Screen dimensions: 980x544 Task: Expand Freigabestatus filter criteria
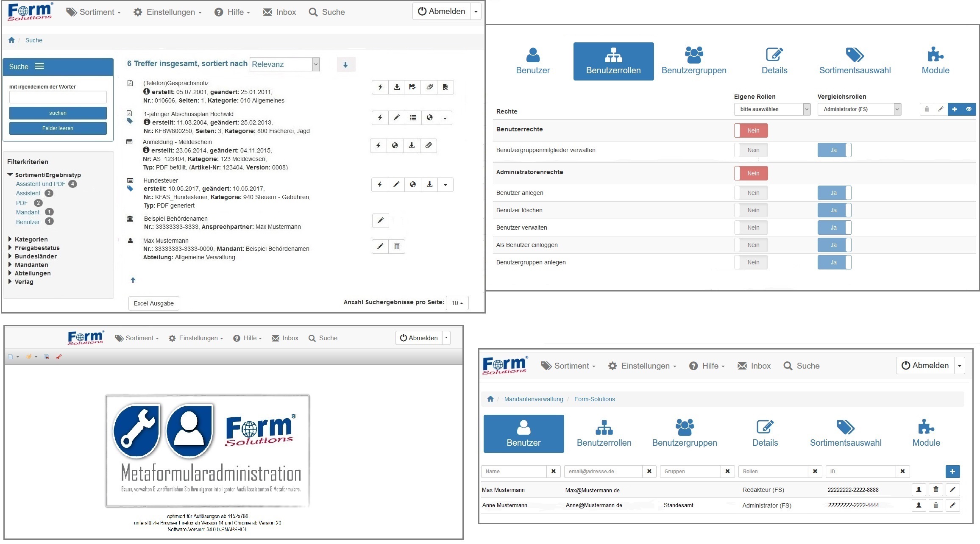(x=34, y=248)
